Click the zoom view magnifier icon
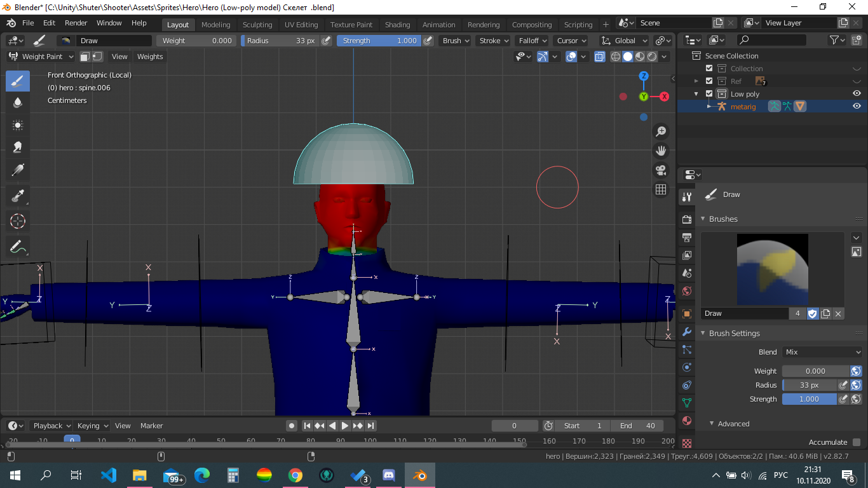The image size is (868, 488). tap(661, 131)
